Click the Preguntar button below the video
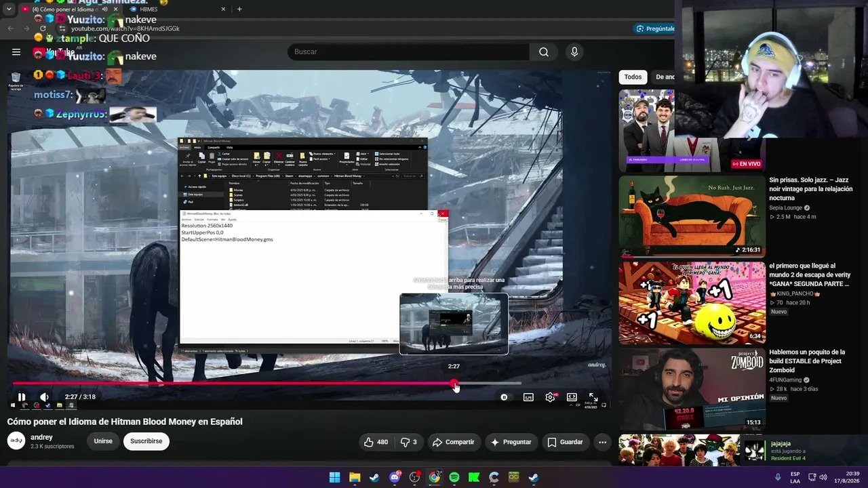Image resolution: width=868 pixels, height=488 pixels. [511, 442]
